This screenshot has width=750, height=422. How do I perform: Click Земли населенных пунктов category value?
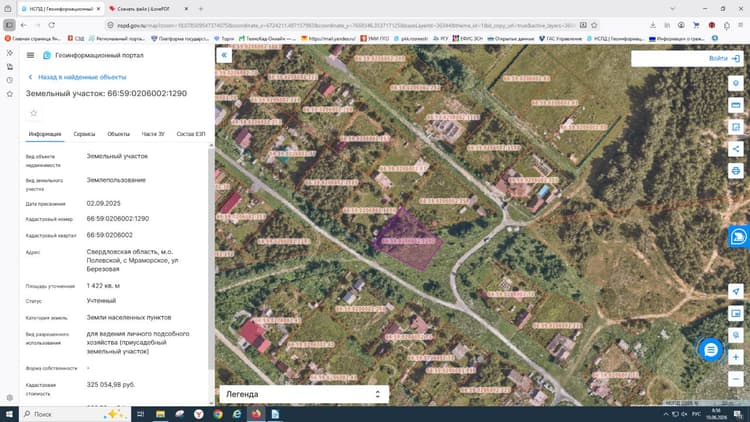coord(129,317)
